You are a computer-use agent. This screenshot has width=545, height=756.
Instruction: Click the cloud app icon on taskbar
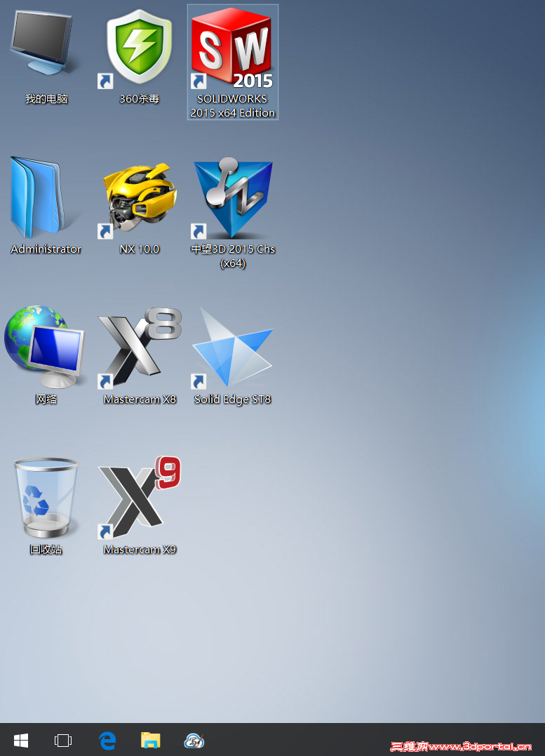pyautogui.click(x=194, y=740)
